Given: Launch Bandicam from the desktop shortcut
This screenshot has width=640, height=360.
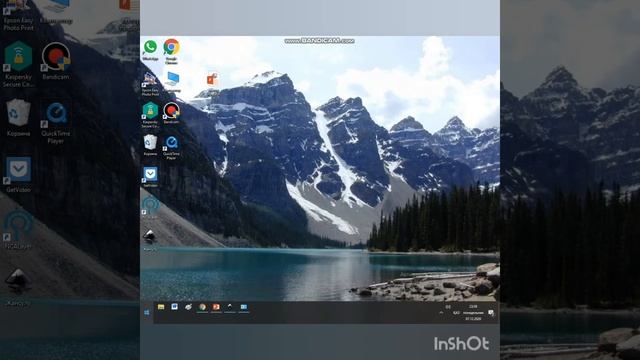Looking at the screenshot, I should [171, 113].
